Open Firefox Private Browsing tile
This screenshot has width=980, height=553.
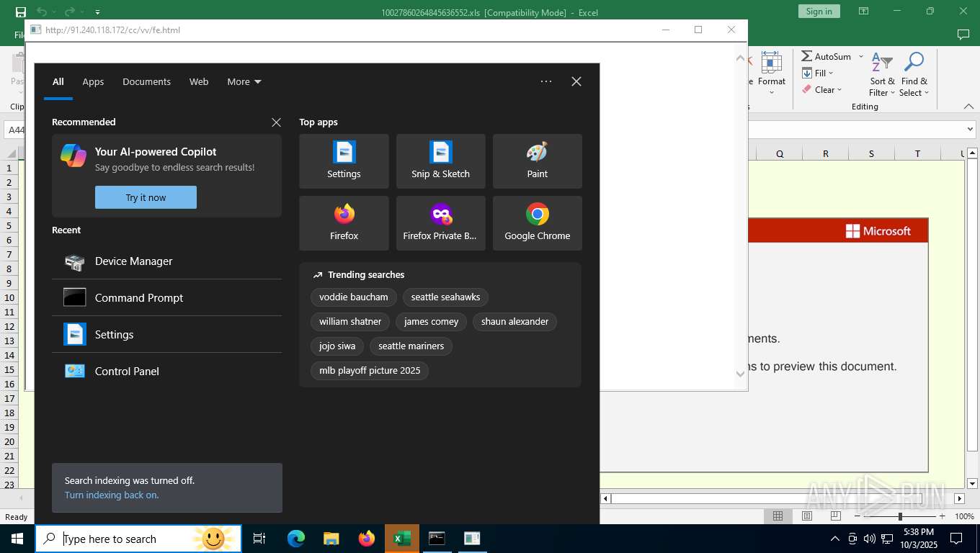[440, 223]
